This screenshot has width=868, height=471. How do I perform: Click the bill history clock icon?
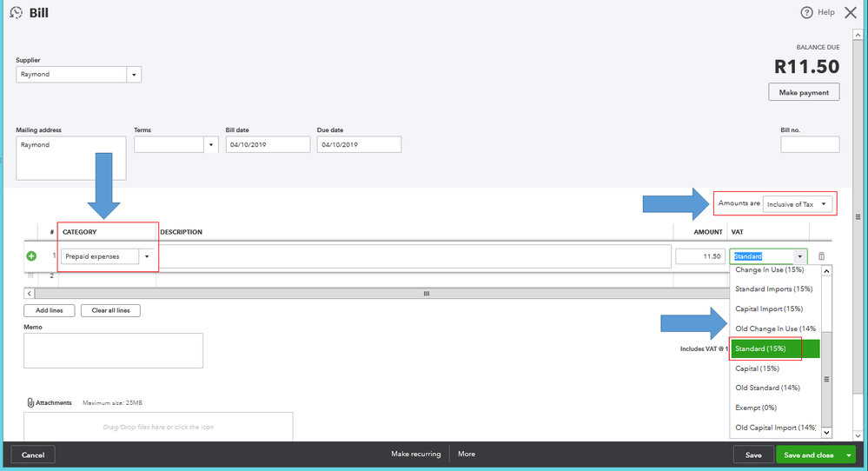pyautogui.click(x=16, y=13)
